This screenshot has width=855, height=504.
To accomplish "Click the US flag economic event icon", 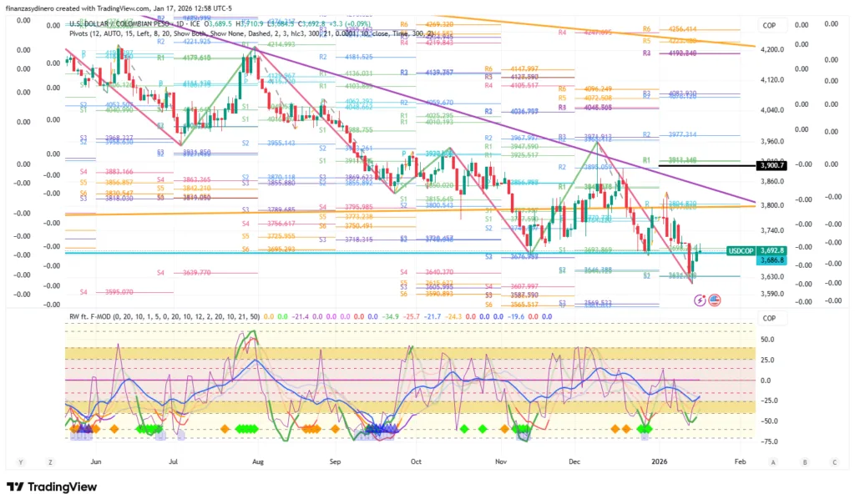I will pyautogui.click(x=715, y=300).
